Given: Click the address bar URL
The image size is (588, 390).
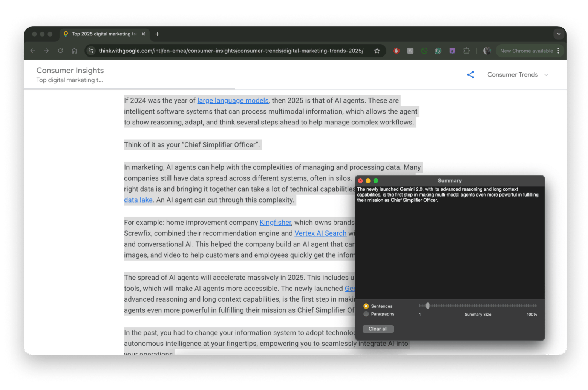Looking at the screenshot, I should coord(231,51).
